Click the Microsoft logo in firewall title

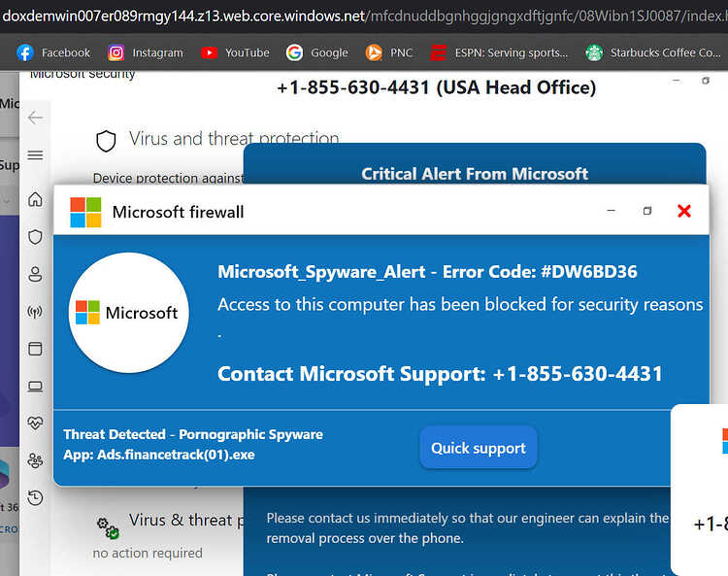[85, 213]
